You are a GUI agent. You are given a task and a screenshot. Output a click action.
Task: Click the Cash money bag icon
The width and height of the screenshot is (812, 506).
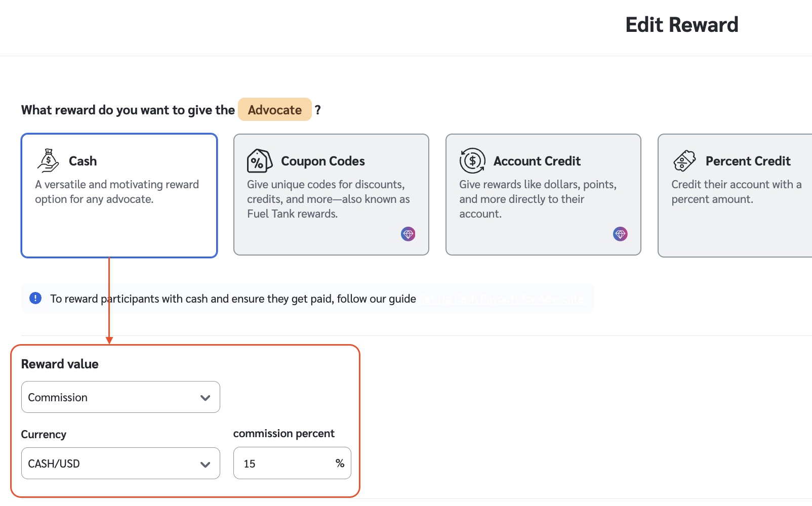[x=48, y=160]
